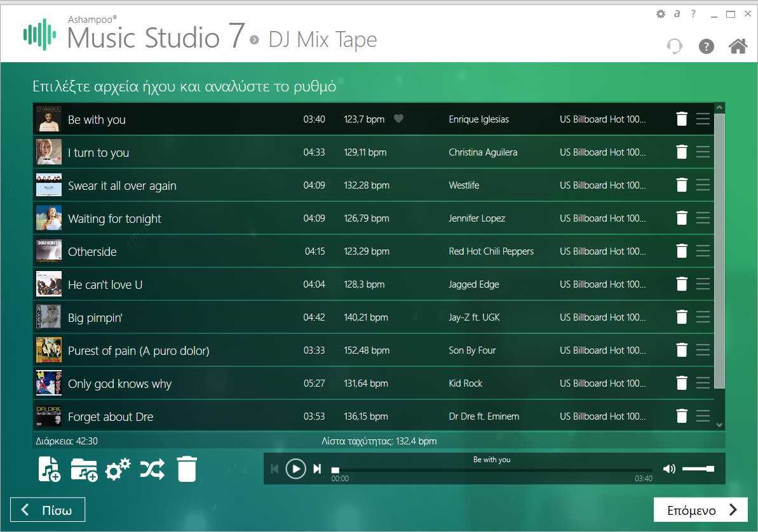Select drag handle for Westlife track
The height and width of the screenshot is (532, 758).
(703, 185)
